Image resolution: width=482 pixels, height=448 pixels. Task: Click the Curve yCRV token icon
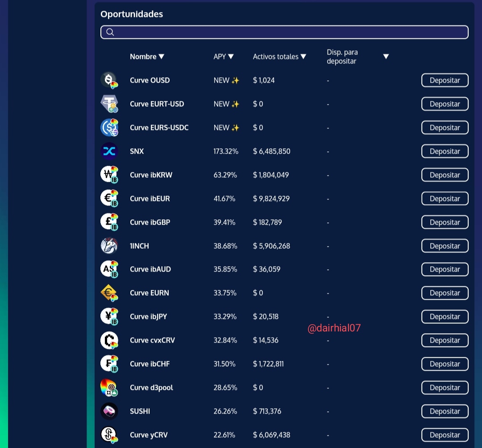109,435
